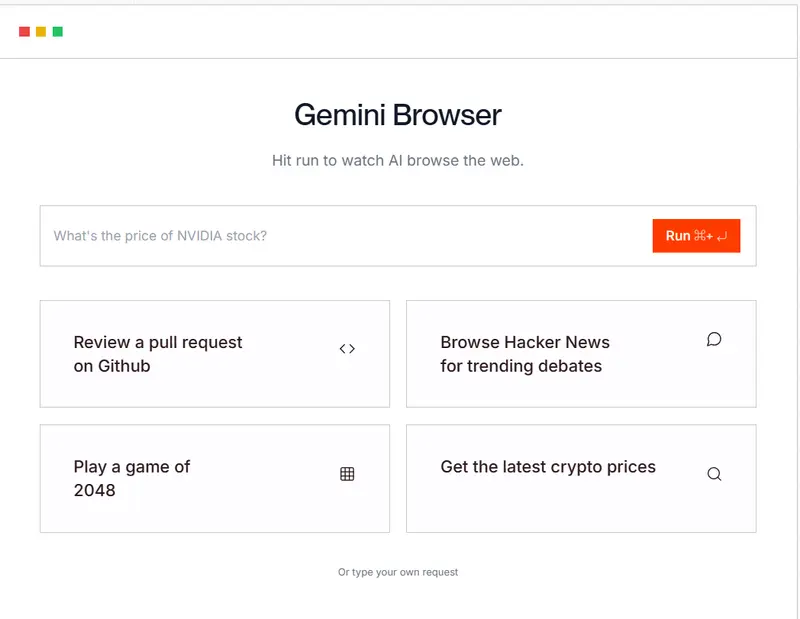Click the magnifier icon on crypto prices card
The width and height of the screenshot is (800, 619).
point(714,474)
